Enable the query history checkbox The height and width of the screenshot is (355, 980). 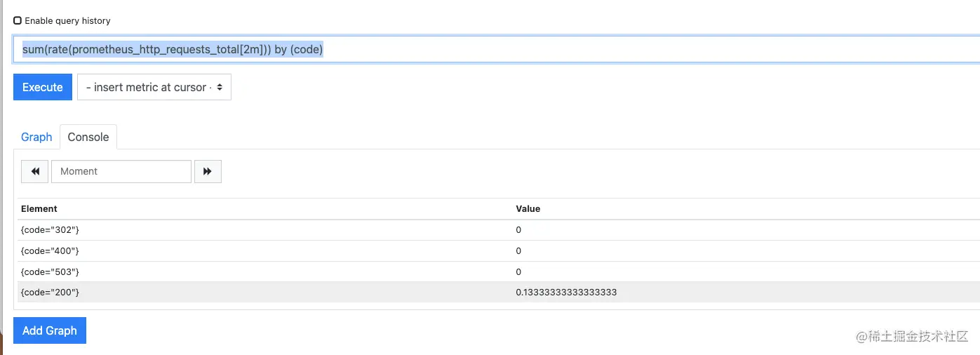tap(18, 21)
